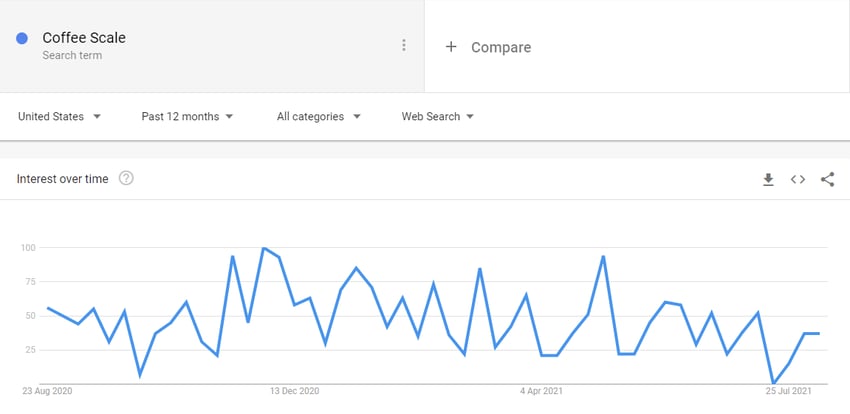Edit the Coffee Scale search term

[x=84, y=38]
